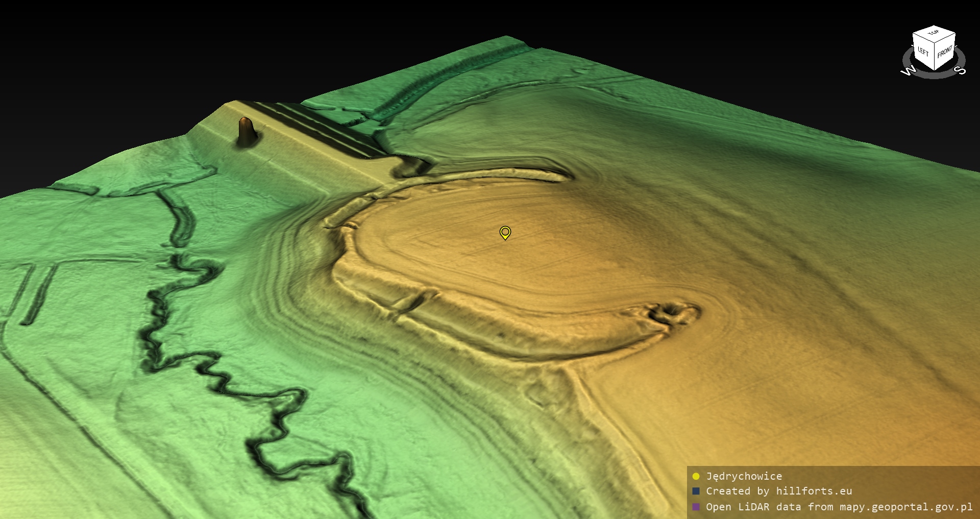980x519 pixels.
Task: Click the purple square legend swatch
Action: [696, 507]
